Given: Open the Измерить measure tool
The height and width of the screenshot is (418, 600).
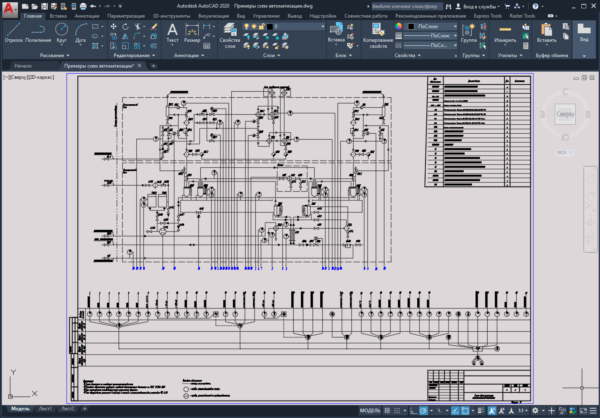Looking at the screenshot, I should tap(505, 33).
